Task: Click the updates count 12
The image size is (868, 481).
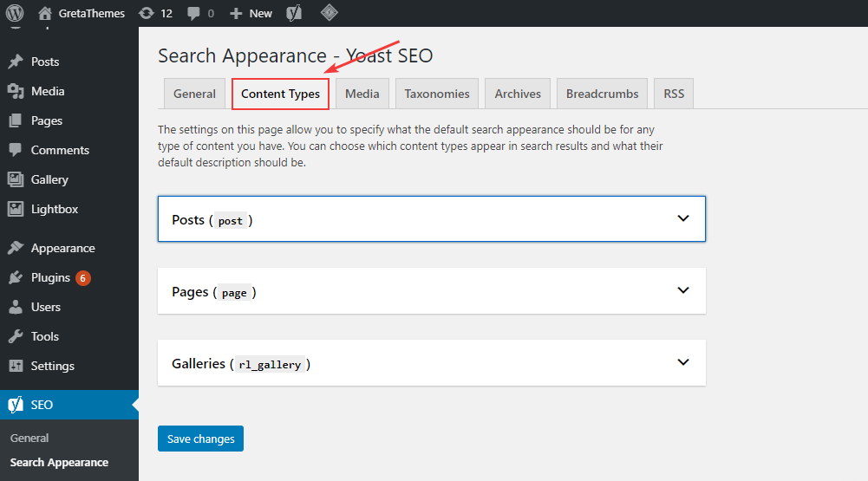Action: pyautogui.click(x=166, y=13)
